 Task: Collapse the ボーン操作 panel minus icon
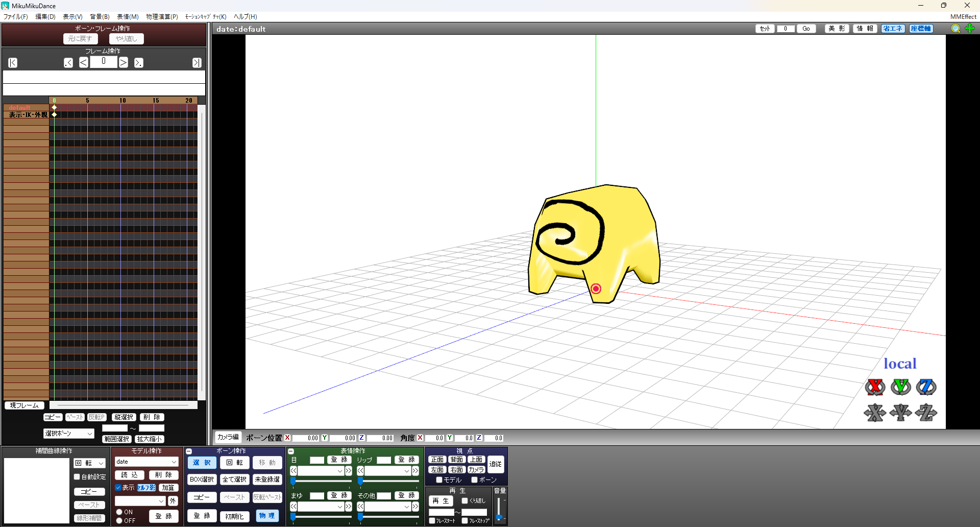point(189,451)
